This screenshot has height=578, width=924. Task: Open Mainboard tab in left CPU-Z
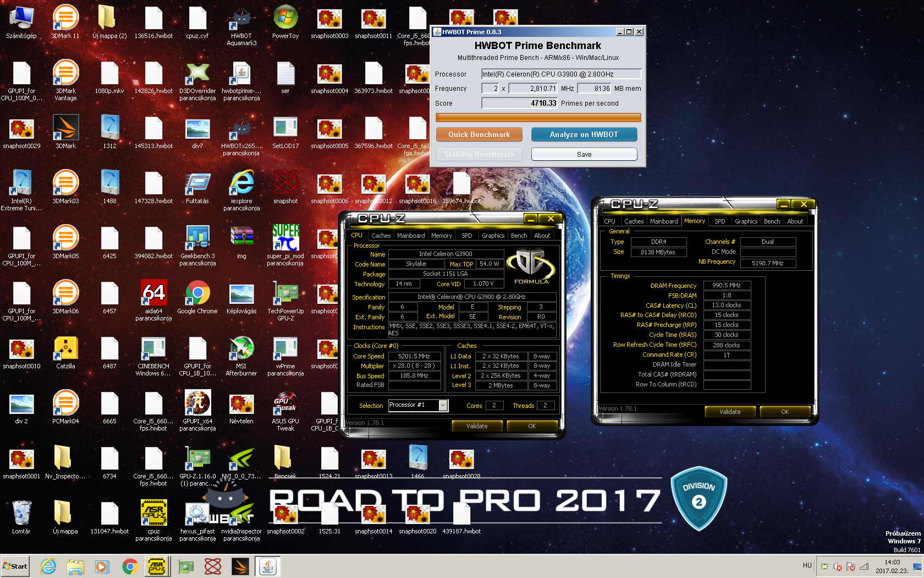(411, 236)
